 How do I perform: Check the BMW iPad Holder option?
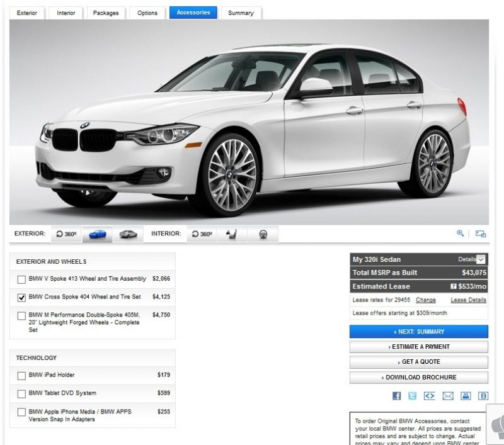[x=21, y=376]
